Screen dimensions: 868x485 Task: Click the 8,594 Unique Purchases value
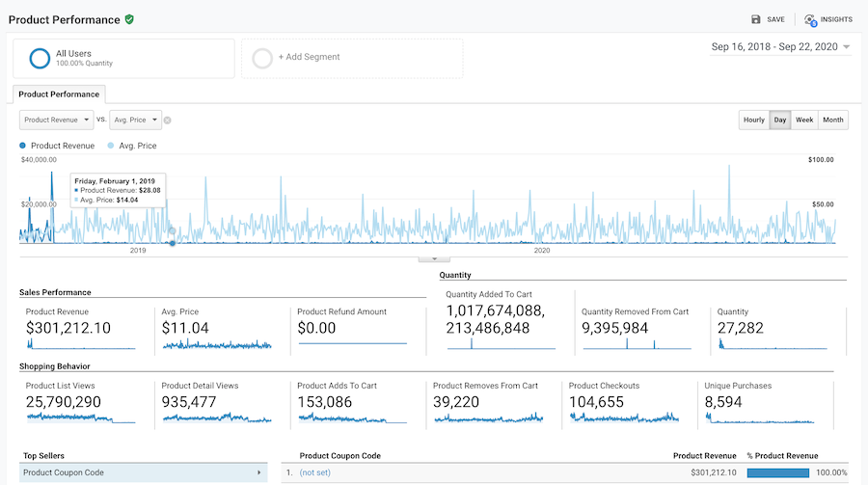coord(723,402)
